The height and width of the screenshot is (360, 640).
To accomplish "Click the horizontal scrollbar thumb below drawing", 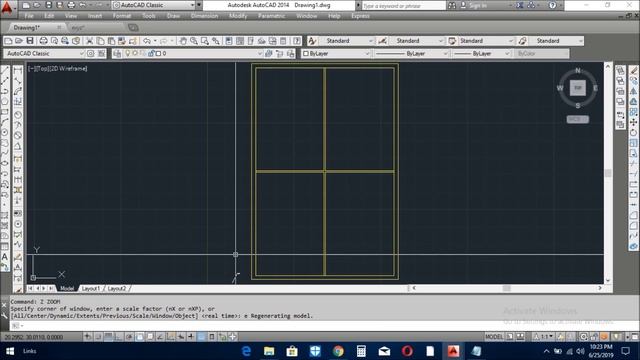I will click(507, 288).
